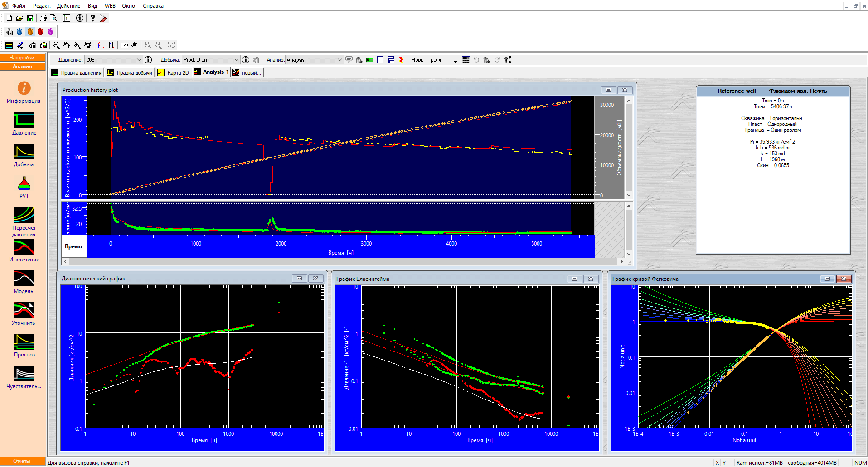Save with the green floppy disk icon
The height and width of the screenshot is (467, 868).
click(x=30, y=18)
